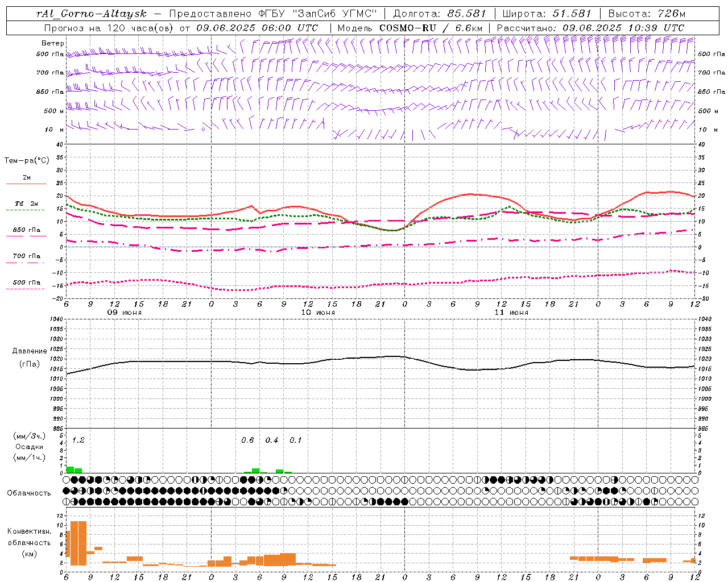Click the '10 июня' date label
This screenshot has width=728, height=582.
318,313
